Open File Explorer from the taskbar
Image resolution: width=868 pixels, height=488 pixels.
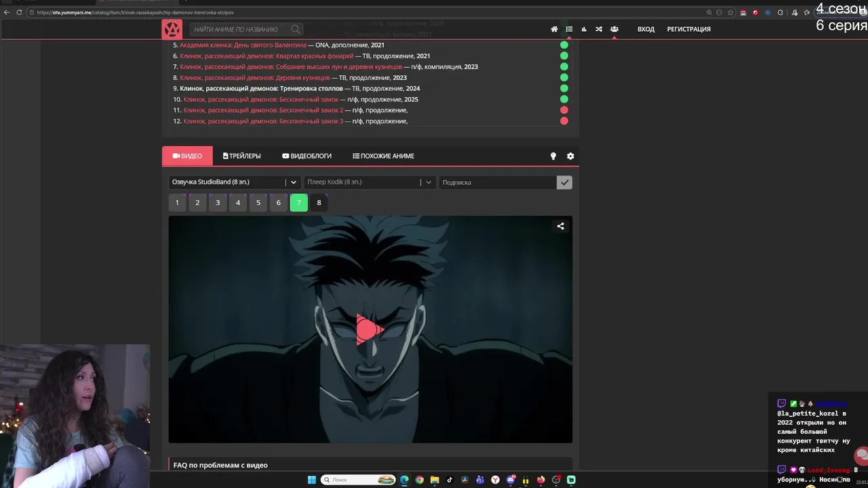coord(435,480)
